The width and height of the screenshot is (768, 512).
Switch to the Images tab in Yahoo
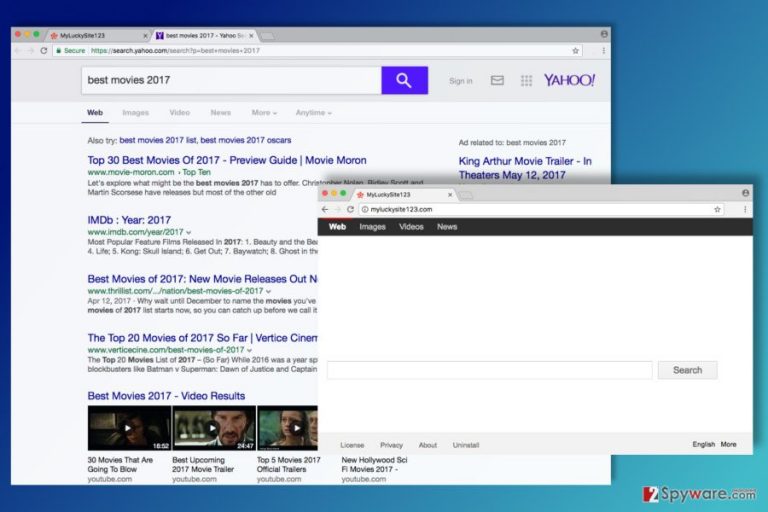[x=136, y=113]
